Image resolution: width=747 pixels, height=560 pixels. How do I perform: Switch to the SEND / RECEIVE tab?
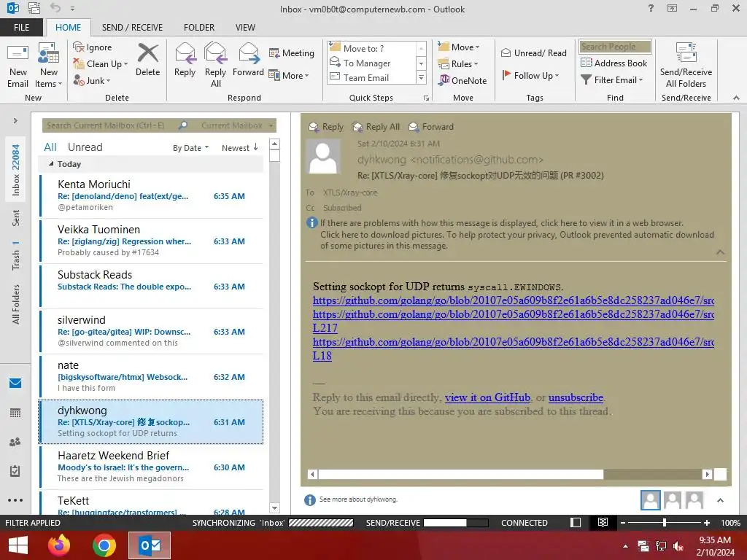point(132,27)
